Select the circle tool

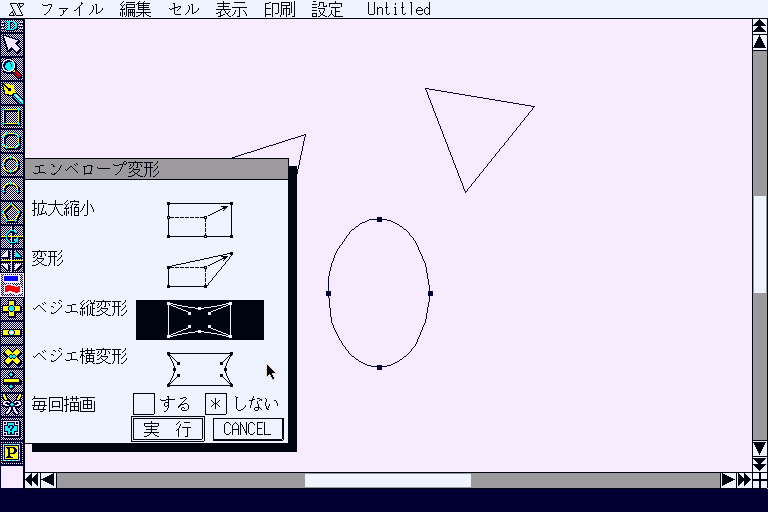click(12, 165)
